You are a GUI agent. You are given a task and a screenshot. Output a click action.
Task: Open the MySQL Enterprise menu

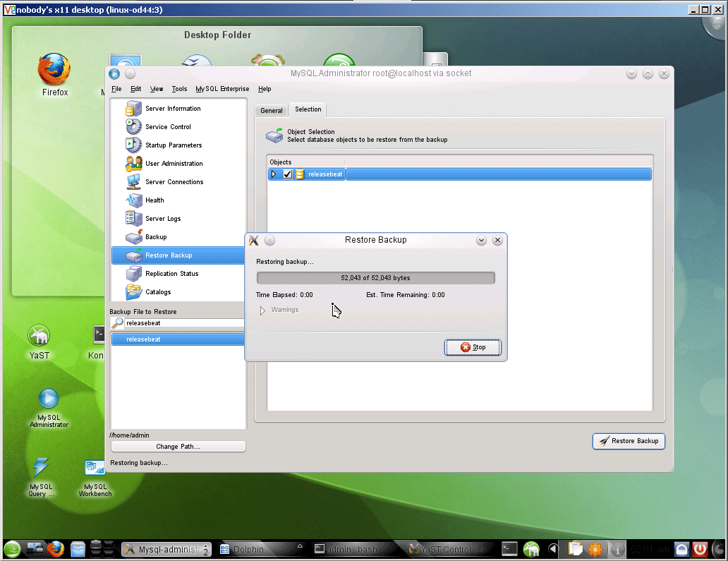(x=222, y=89)
